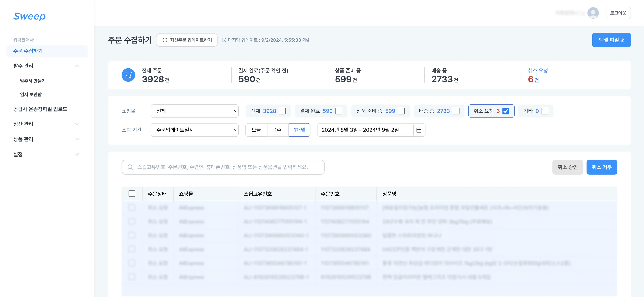Image resolution: width=644 pixels, height=297 pixels.
Task: Click the Sweep logo
Action: pyautogui.click(x=30, y=16)
